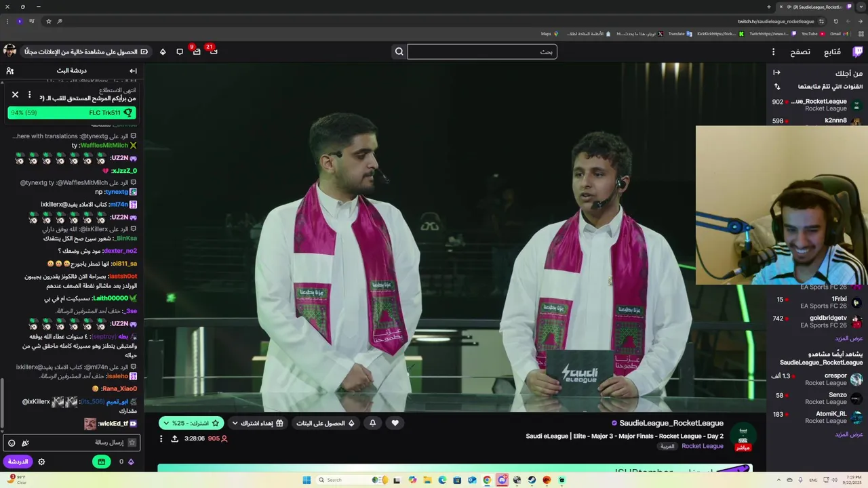The width and height of the screenshot is (868, 488).
Task: Open the poll options three-dot menu
Action: pos(29,95)
